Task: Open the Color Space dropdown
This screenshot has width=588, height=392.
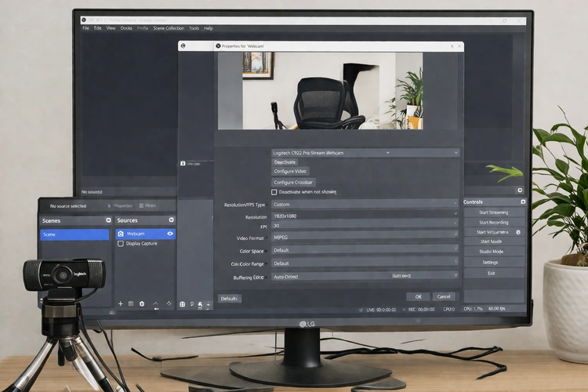Action: 365,250
